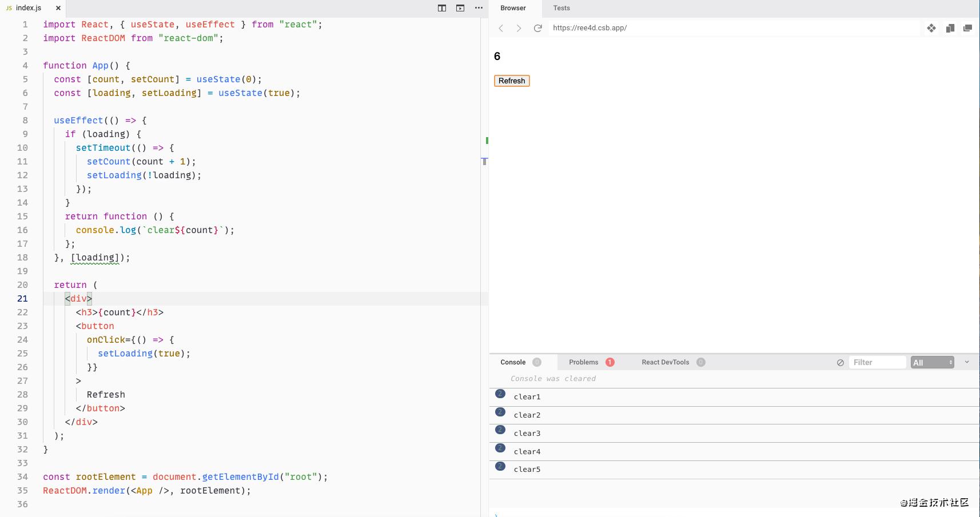Click the Prettier diamond icon above the preview
Image resolution: width=980 pixels, height=517 pixels.
click(931, 27)
